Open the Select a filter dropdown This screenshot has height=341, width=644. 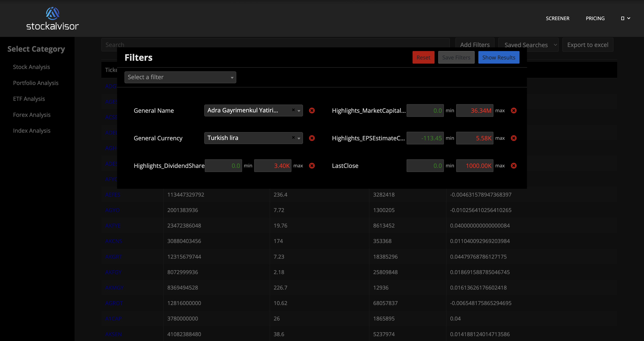180,77
